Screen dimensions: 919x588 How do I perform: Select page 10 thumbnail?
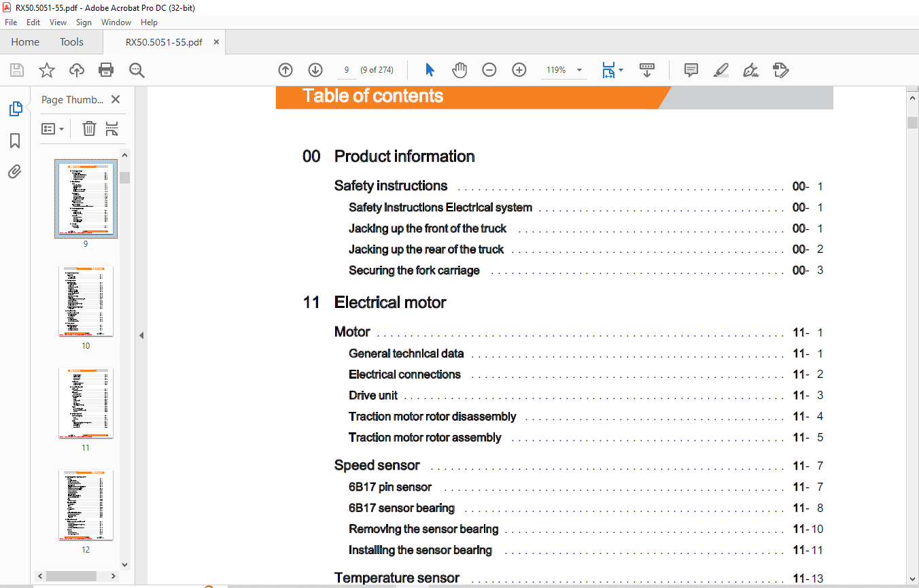(86, 301)
